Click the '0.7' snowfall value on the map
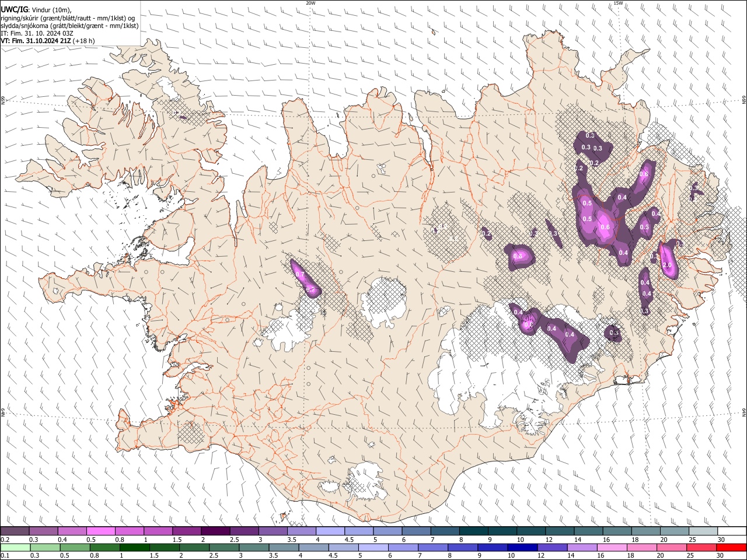Image resolution: width=747 pixels, height=560 pixels. point(300,274)
